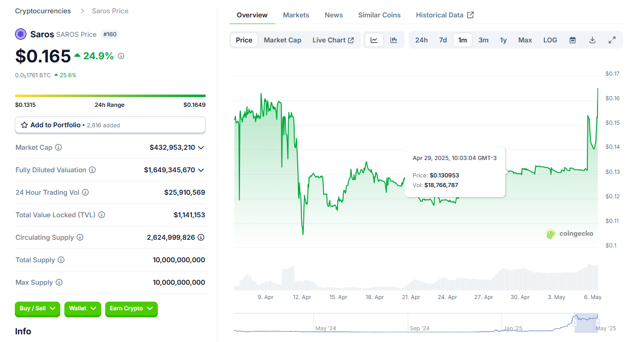Screen dimensions: 644x342
Task: Select the Price chart mode
Action: pyautogui.click(x=244, y=40)
